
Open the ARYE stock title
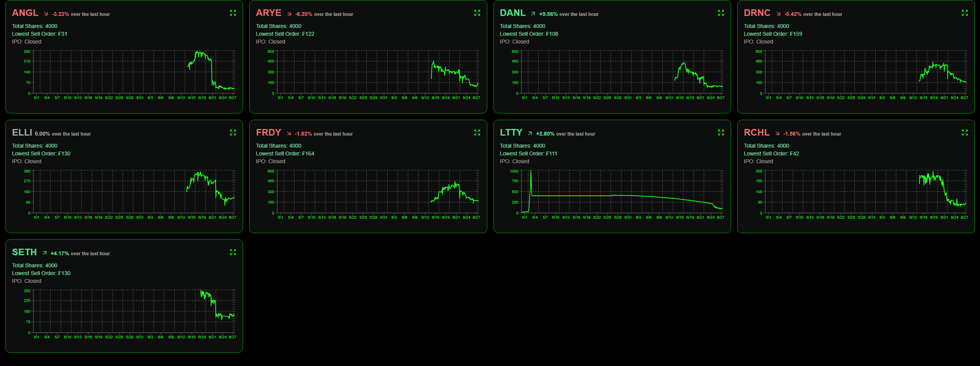[x=269, y=13]
